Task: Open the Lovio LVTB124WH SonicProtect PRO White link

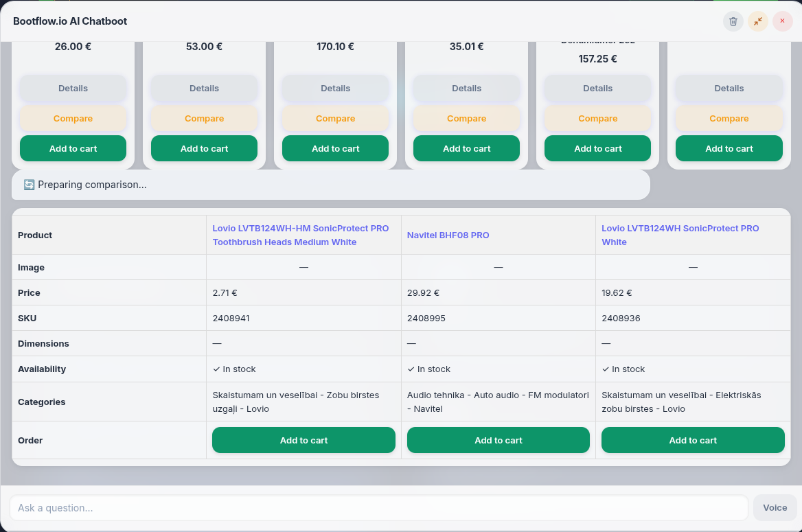Action: click(x=680, y=235)
